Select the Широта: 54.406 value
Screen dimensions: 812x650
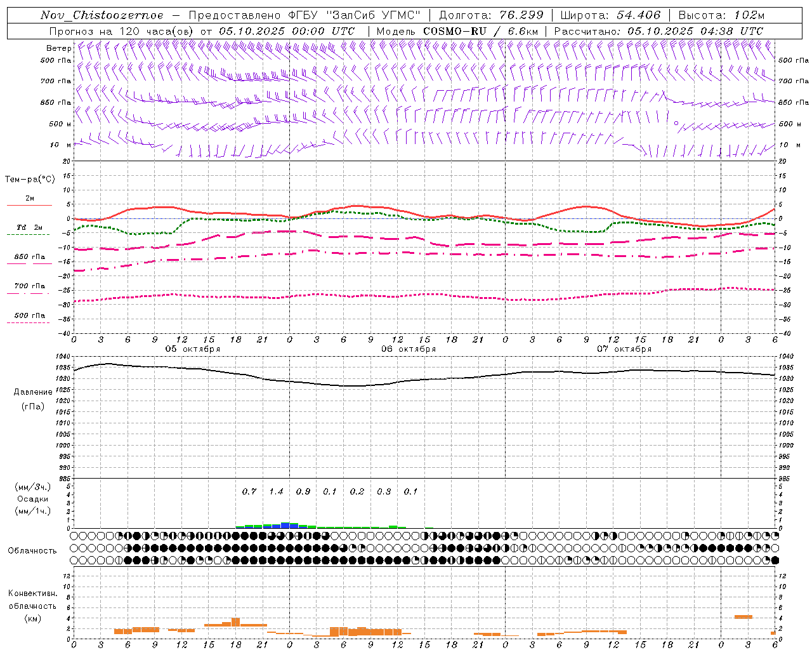coord(610,15)
